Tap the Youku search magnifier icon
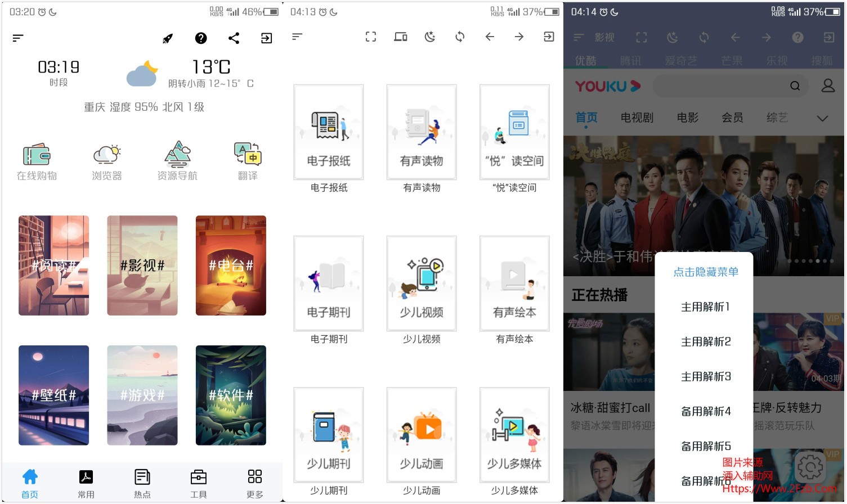 click(795, 86)
